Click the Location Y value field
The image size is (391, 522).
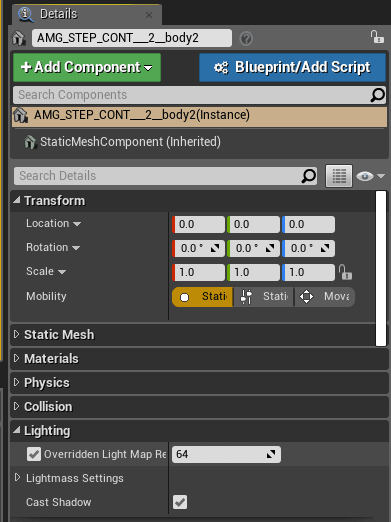point(253,224)
